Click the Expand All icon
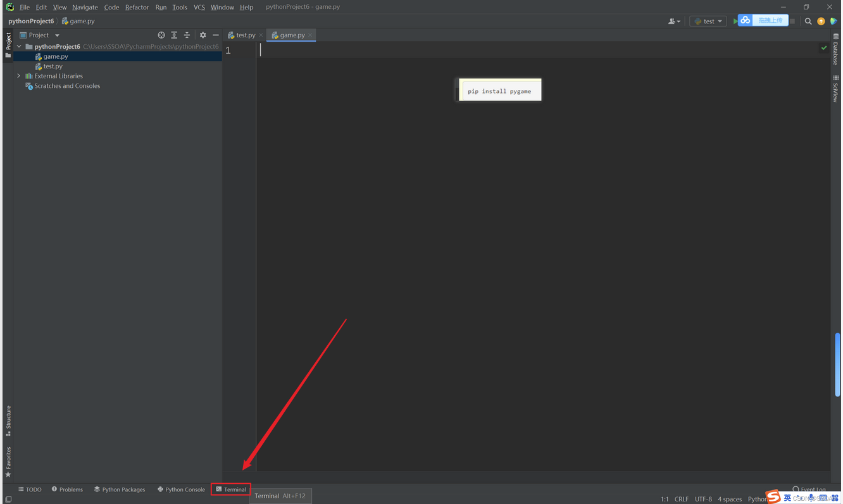Screen dimensions: 843x504 [174, 35]
